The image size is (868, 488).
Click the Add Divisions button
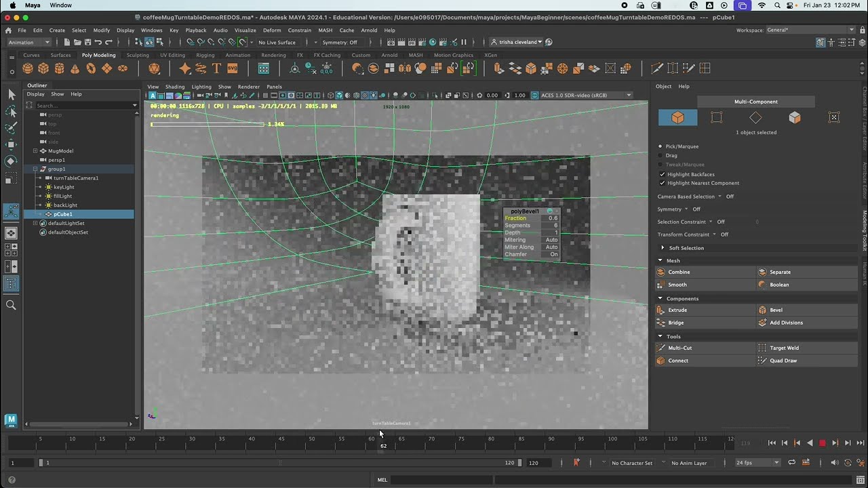807,323
